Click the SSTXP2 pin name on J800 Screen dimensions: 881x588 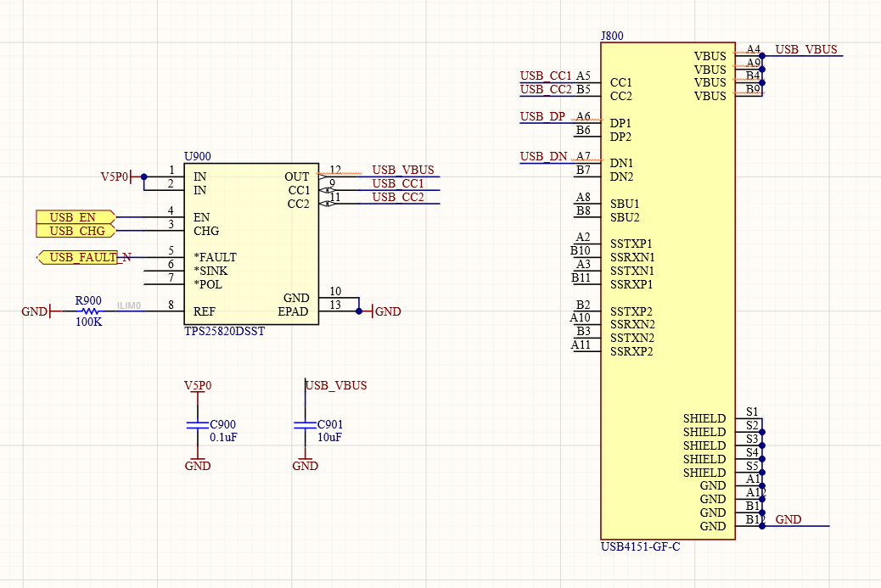631,311
